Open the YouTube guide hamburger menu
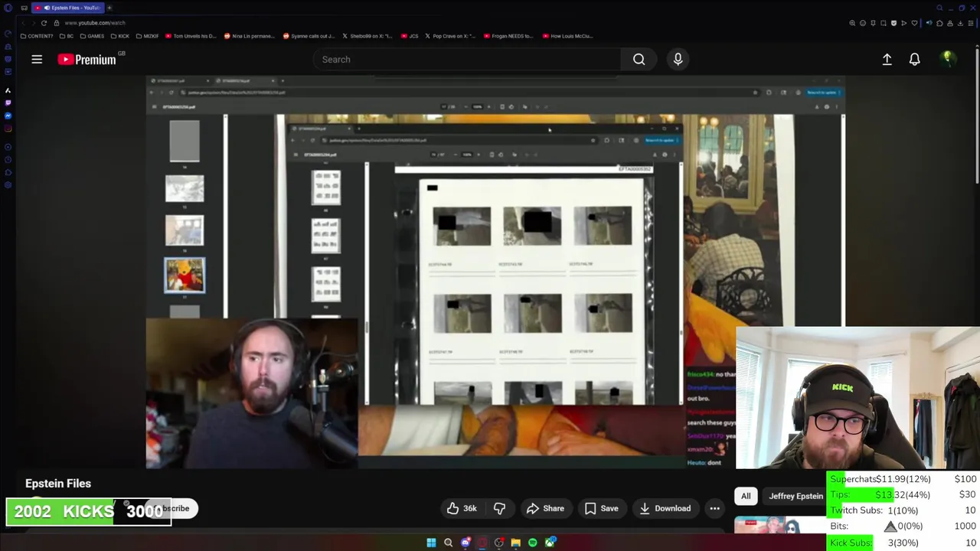 point(37,59)
